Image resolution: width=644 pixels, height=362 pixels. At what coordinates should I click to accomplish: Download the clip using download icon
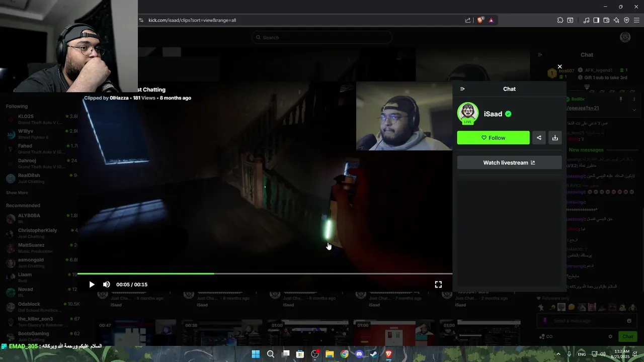tap(555, 138)
